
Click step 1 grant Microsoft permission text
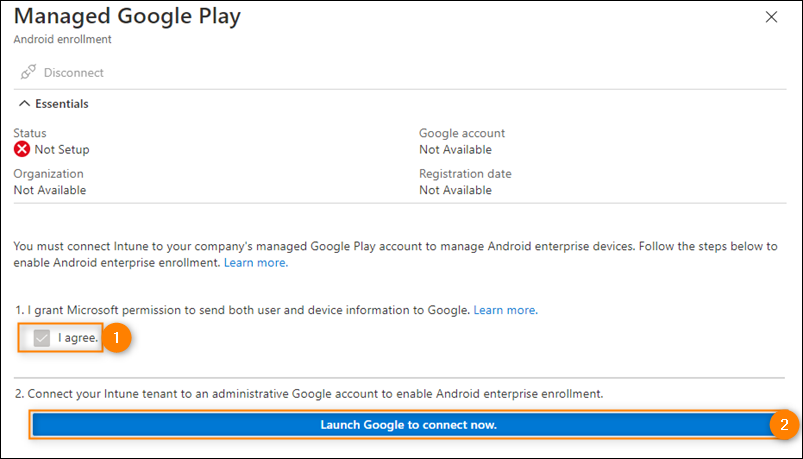pos(242,310)
